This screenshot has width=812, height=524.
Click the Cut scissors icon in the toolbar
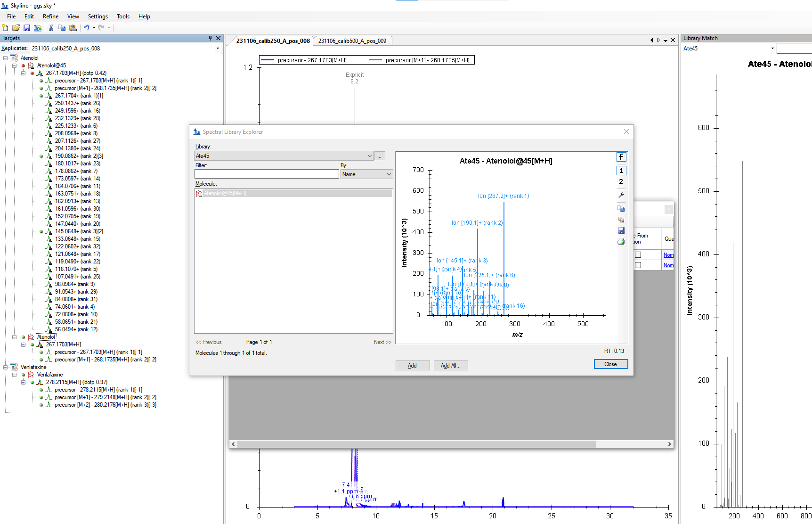(x=51, y=28)
